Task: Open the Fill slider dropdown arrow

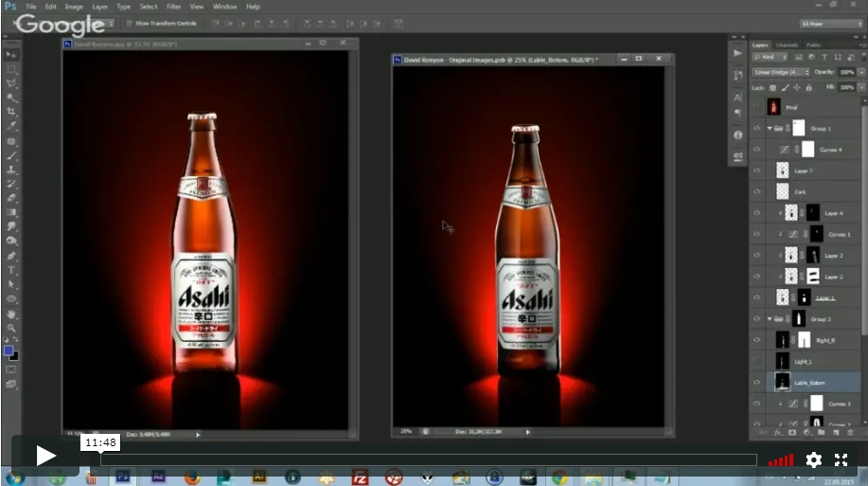Action: [x=861, y=87]
